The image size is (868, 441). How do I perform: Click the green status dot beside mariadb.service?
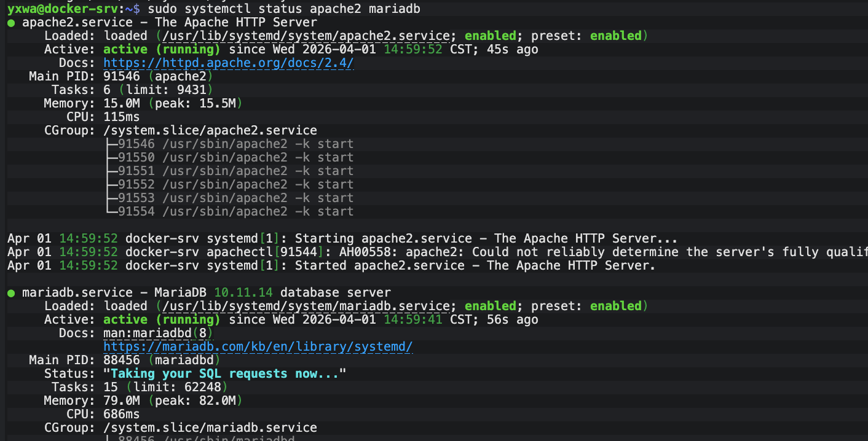click(11, 293)
